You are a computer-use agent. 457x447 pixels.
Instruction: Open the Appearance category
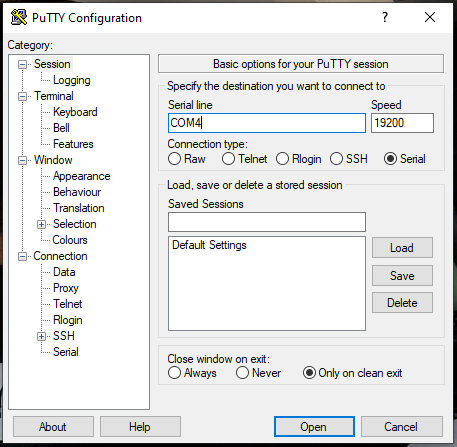tap(82, 176)
